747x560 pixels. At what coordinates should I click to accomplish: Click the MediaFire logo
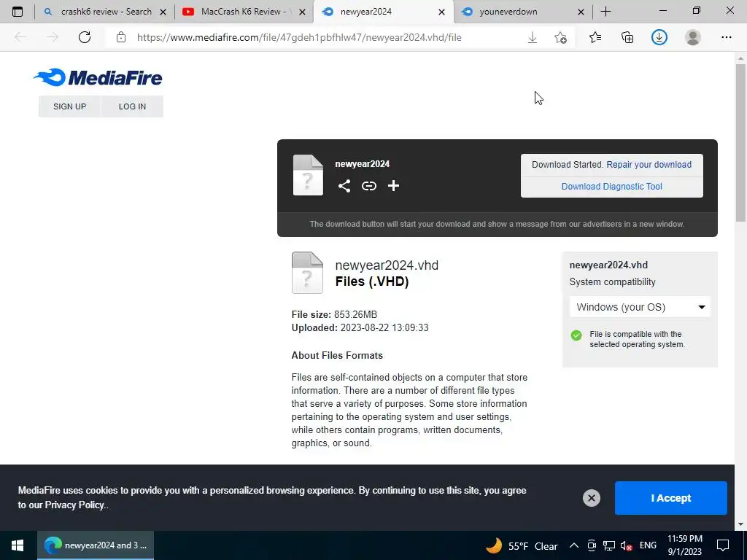pos(98,77)
